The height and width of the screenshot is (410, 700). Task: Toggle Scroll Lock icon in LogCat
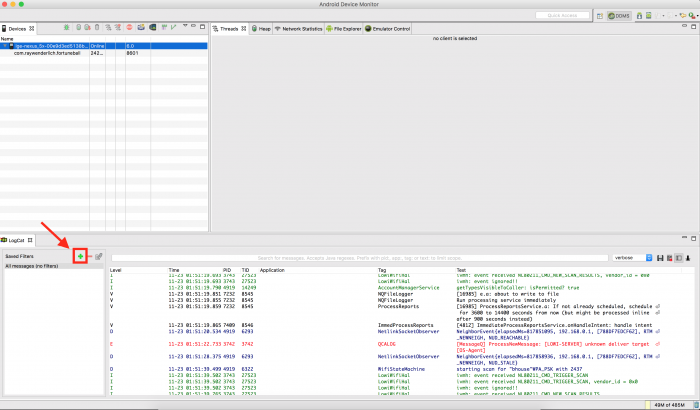[688, 258]
